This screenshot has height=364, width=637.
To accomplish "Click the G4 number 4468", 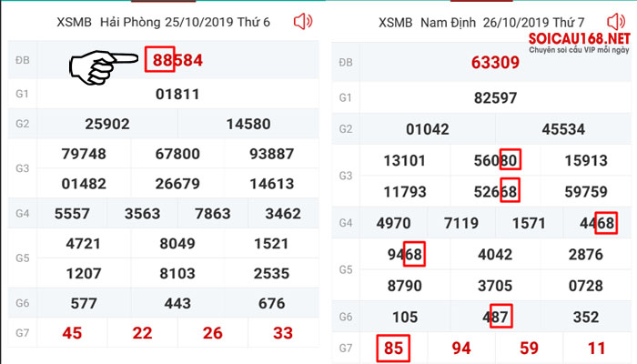I will (x=597, y=223).
